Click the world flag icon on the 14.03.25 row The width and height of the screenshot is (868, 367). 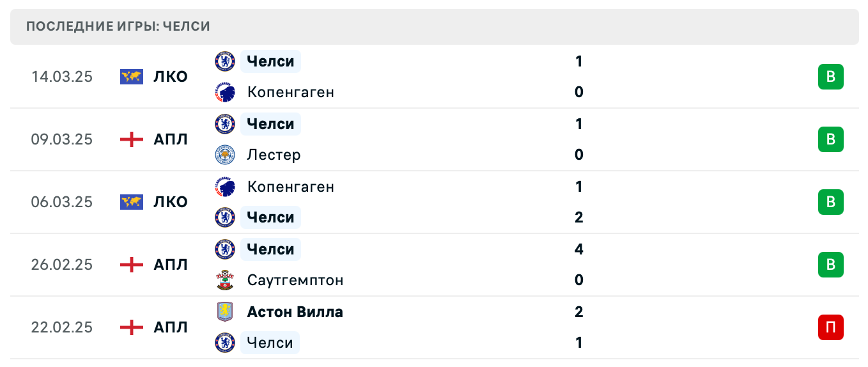pos(132,77)
